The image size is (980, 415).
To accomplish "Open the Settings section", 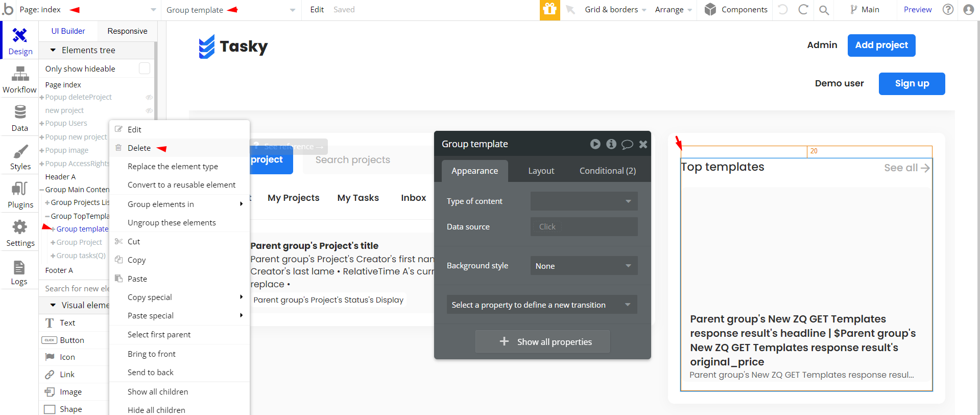I will tap(20, 233).
